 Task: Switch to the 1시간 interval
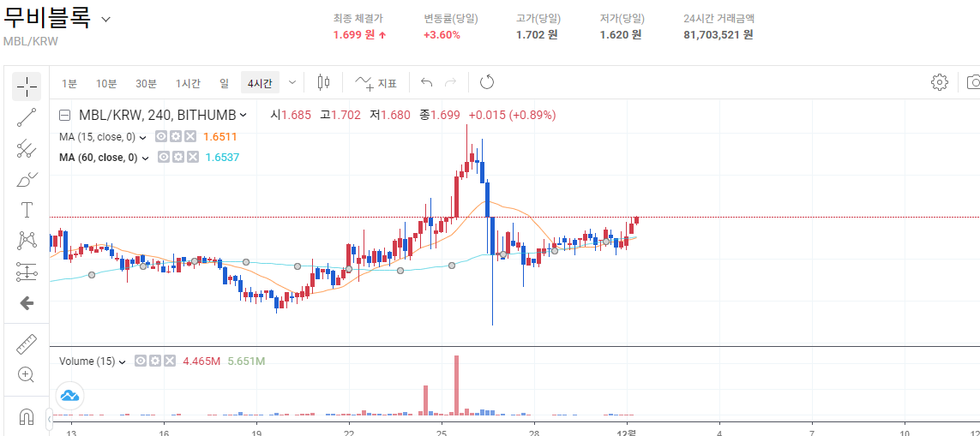tap(188, 83)
